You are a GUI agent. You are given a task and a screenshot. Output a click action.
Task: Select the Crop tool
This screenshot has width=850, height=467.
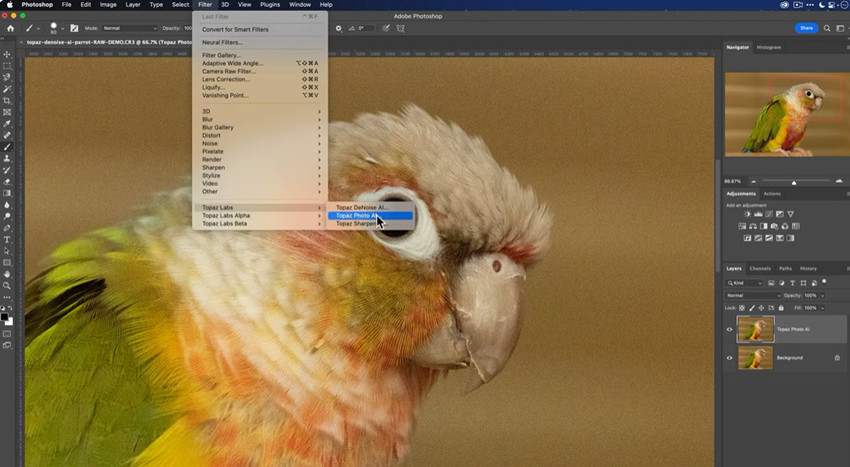(x=7, y=101)
